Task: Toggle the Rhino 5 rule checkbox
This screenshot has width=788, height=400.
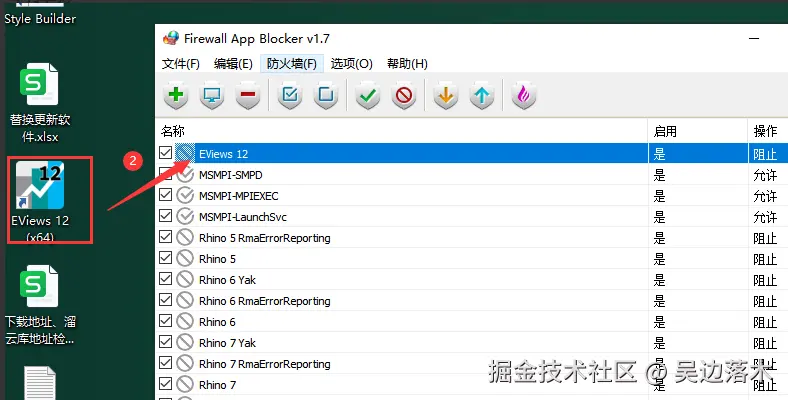Action: point(165,258)
